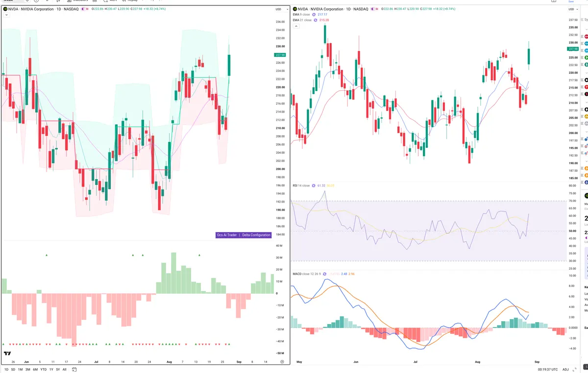Click MACD value 2.48
The width and height of the screenshot is (588, 373).
[344, 274]
